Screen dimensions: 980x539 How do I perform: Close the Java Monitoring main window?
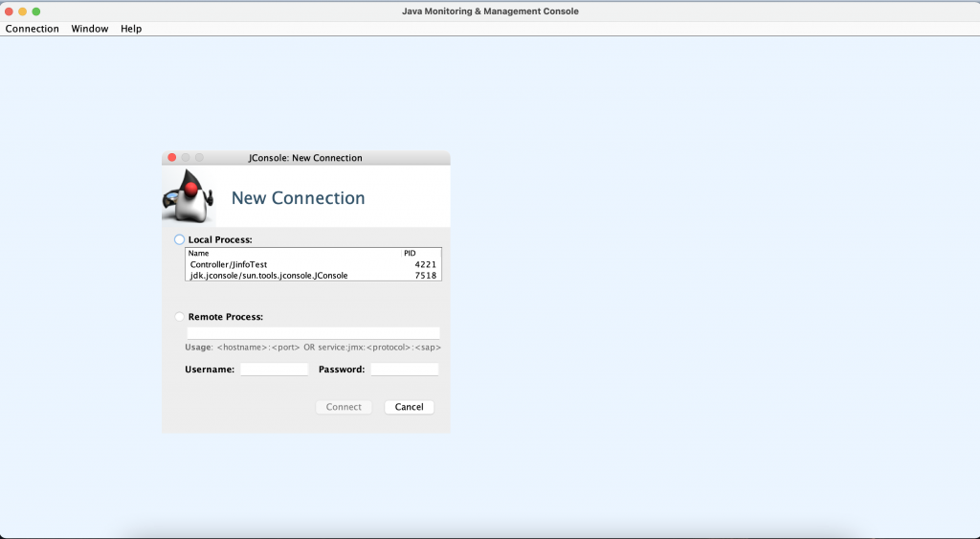pos(9,11)
